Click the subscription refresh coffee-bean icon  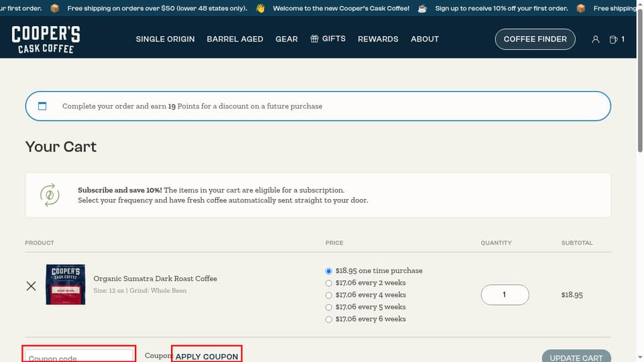click(x=50, y=195)
